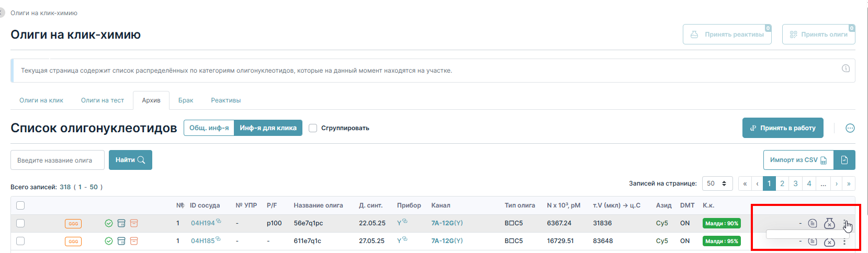
Task: Tick the select-all checkbox in the table header
Action: (x=20, y=205)
